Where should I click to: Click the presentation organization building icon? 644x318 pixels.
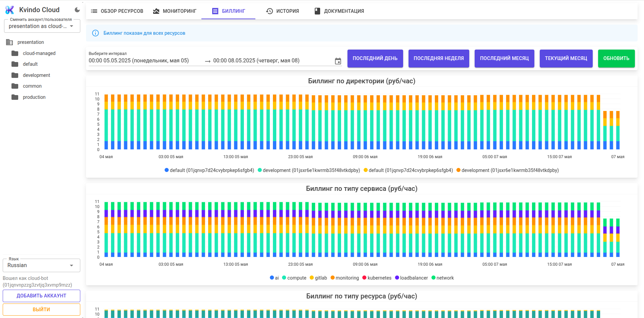click(x=9, y=42)
